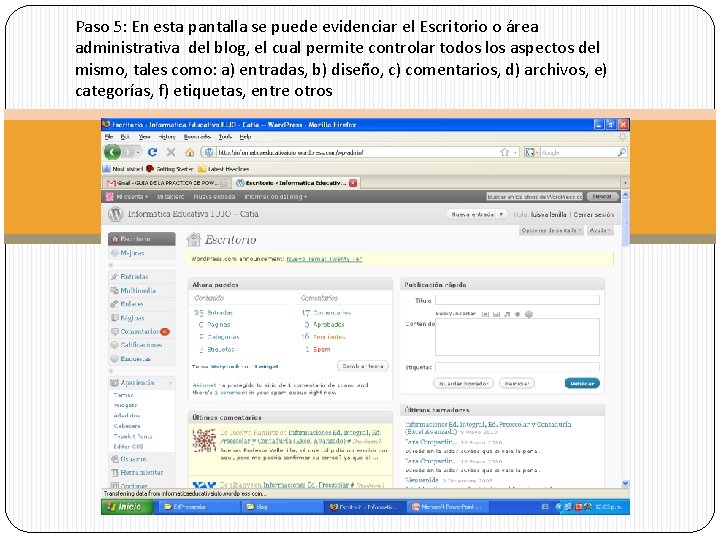The width and height of the screenshot is (720, 540).
Task: Open the File menu
Action: tap(109, 137)
